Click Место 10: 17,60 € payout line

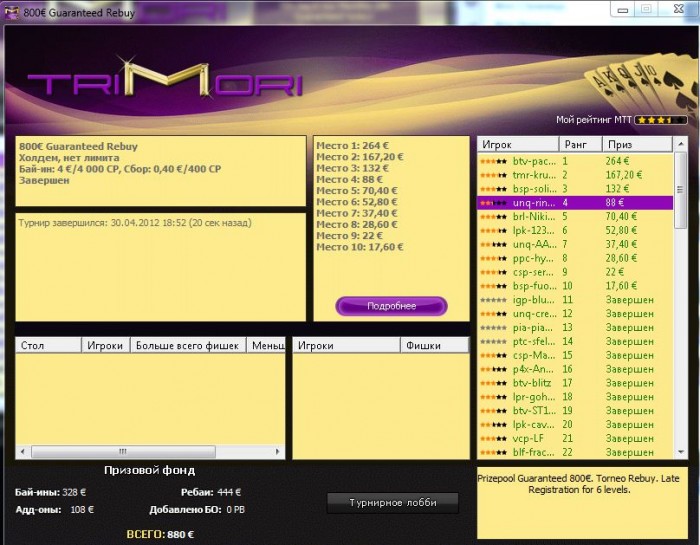[360, 247]
